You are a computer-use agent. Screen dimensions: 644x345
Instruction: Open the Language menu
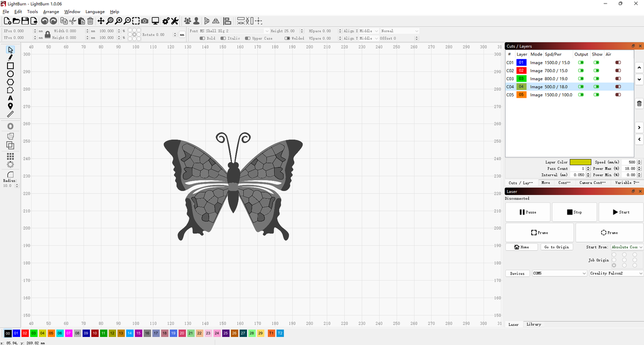(95, 12)
